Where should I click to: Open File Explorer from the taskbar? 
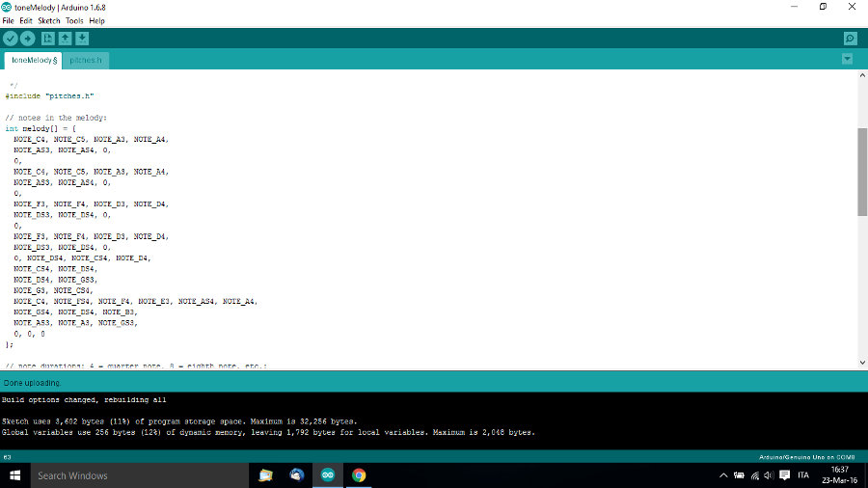(266, 475)
